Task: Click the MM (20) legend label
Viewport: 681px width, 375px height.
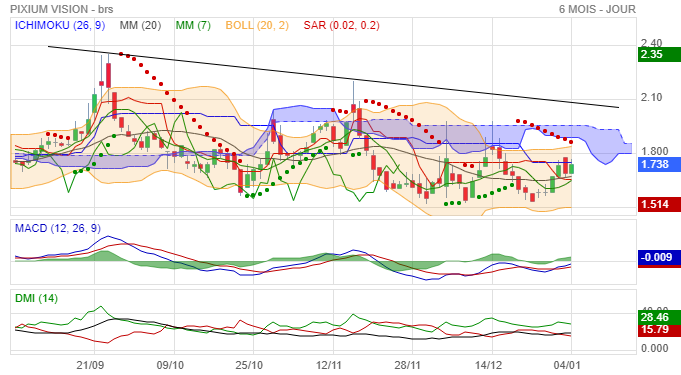Action: [140, 26]
